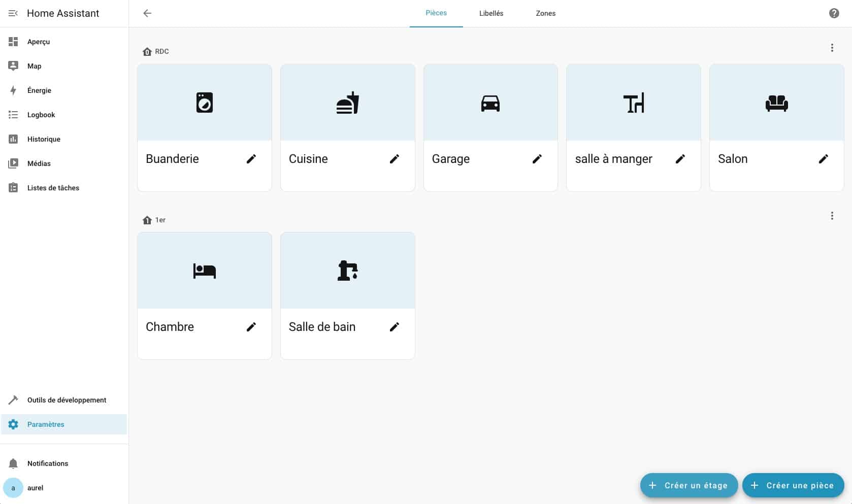Image resolution: width=852 pixels, height=504 pixels.
Task: Open Énergie in the sidebar
Action: [64, 90]
